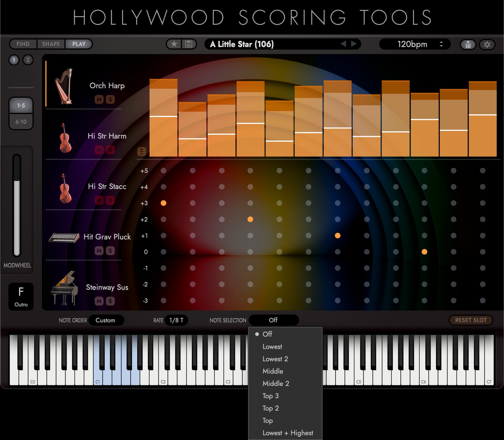Click the keyboard display icon beside the gear
Image resolution: width=504 pixels, height=440 pixels.
pyautogui.click(x=468, y=44)
